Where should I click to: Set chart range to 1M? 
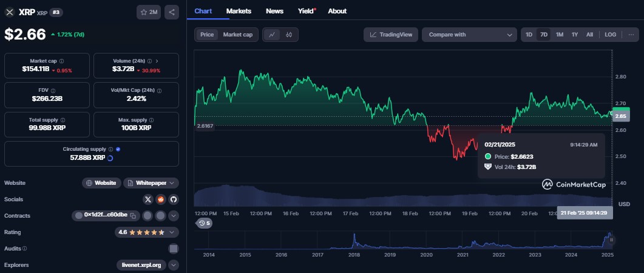560,35
